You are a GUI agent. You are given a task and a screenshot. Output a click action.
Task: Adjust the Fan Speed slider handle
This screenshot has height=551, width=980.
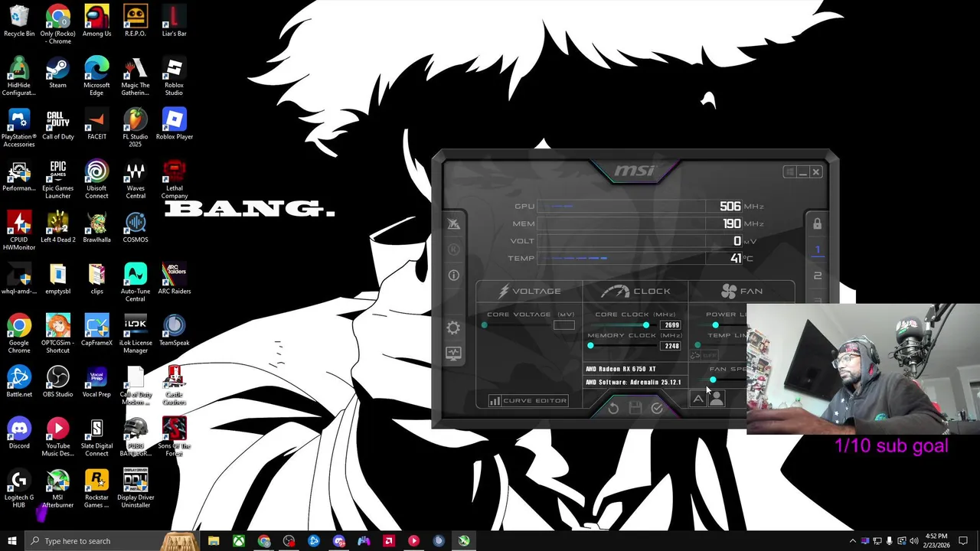(713, 380)
